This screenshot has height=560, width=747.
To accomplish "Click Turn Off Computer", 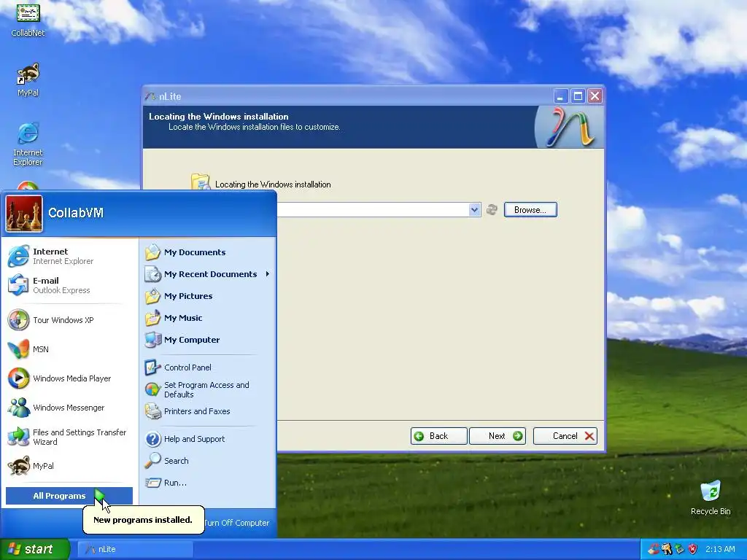I will tap(237, 523).
